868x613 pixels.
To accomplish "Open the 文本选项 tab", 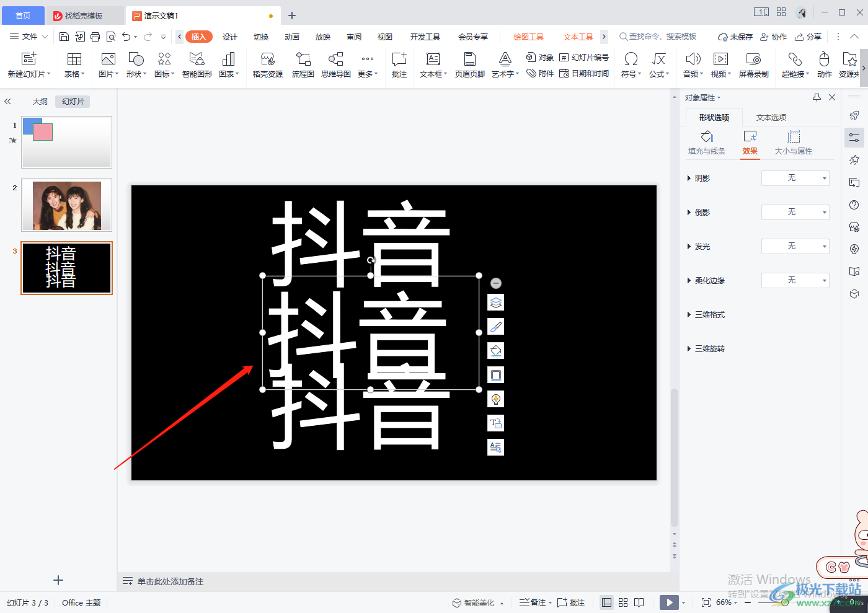I will click(771, 117).
